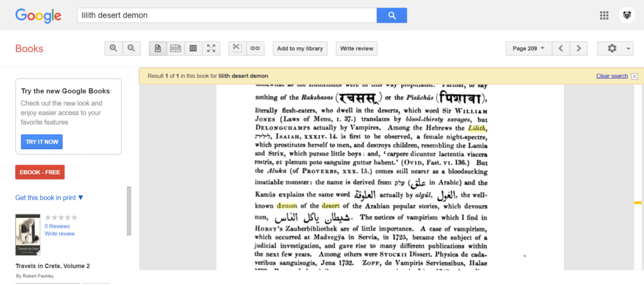Click the highlighted word Lilith
The image size is (644, 285).
tap(477, 128)
